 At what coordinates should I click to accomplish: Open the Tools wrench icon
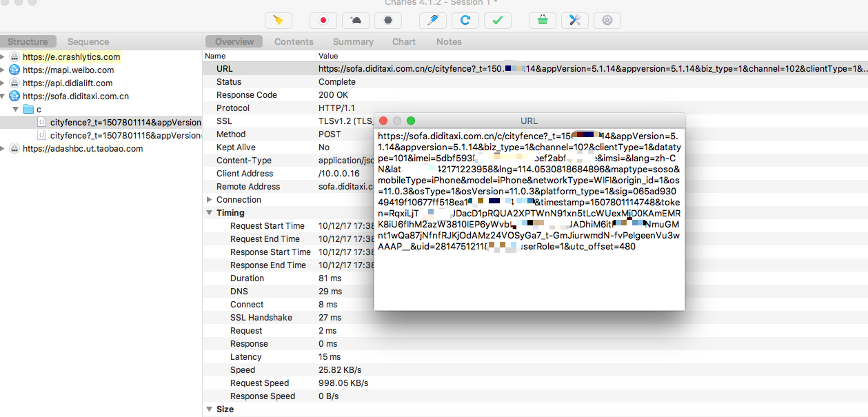click(575, 21)
